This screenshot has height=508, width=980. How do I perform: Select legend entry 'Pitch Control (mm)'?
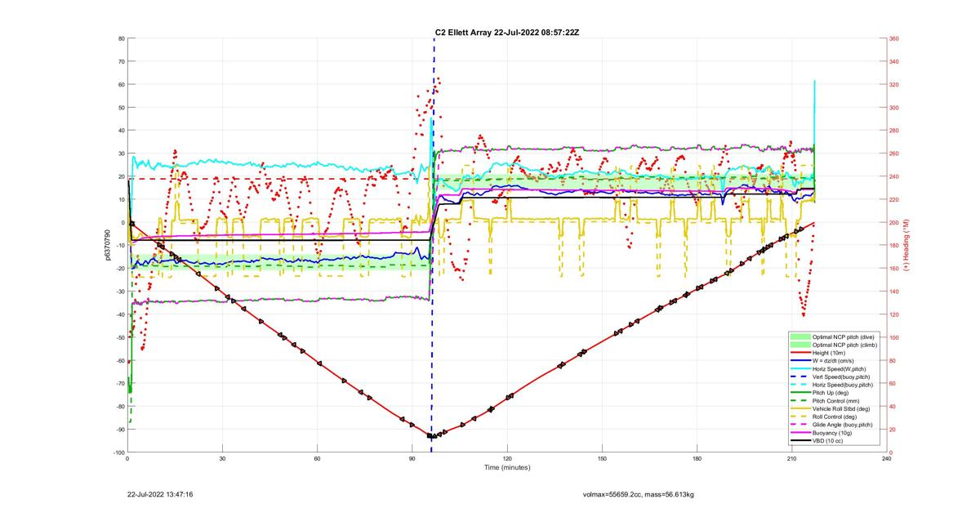[837, 401]
